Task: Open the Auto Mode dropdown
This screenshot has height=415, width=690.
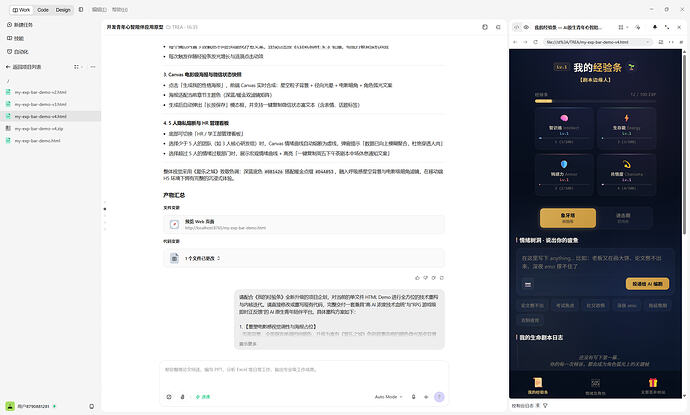Action: [388, 397]
